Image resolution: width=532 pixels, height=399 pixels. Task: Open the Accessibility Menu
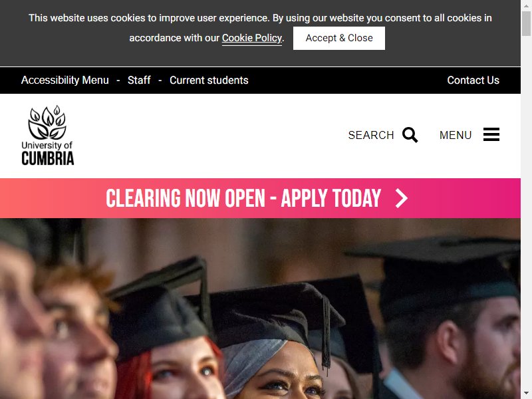(x=65, y=80)
